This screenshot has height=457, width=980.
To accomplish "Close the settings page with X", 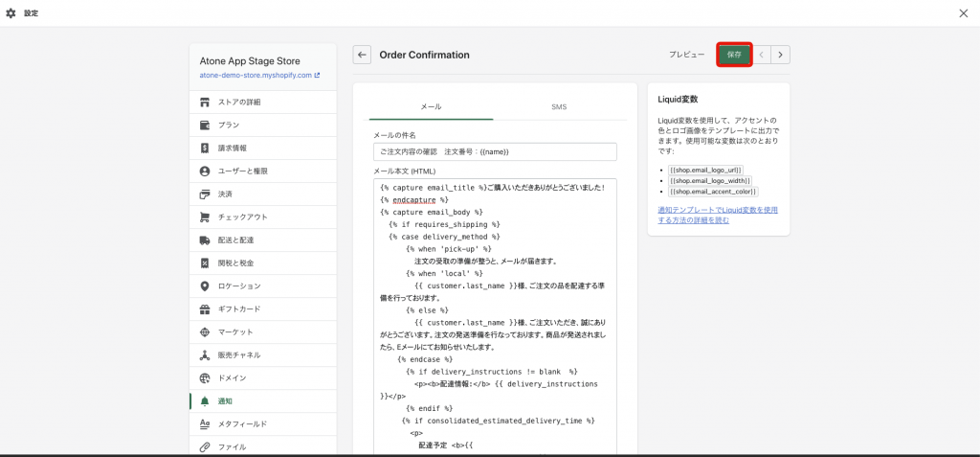I will point(963,13).
